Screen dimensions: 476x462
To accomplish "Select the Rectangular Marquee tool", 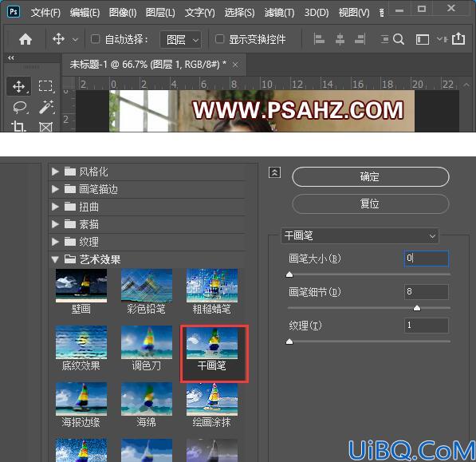I will (45, 86).
